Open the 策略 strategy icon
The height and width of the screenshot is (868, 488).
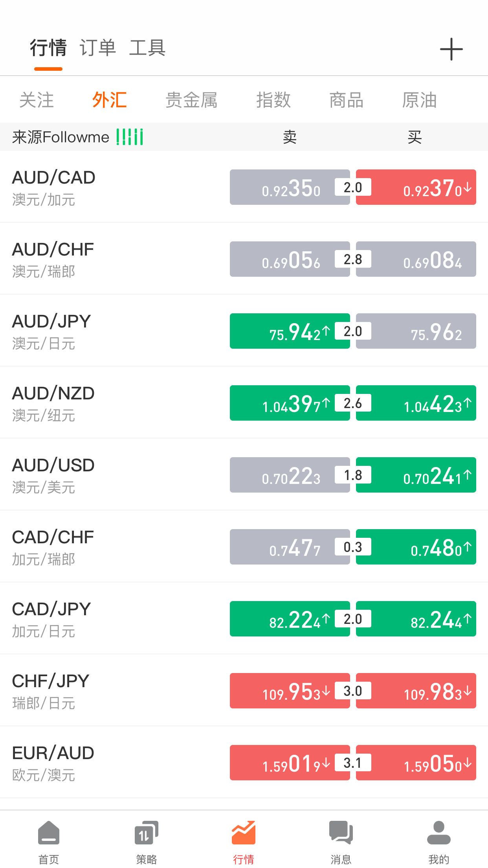[x=146, y=833]
